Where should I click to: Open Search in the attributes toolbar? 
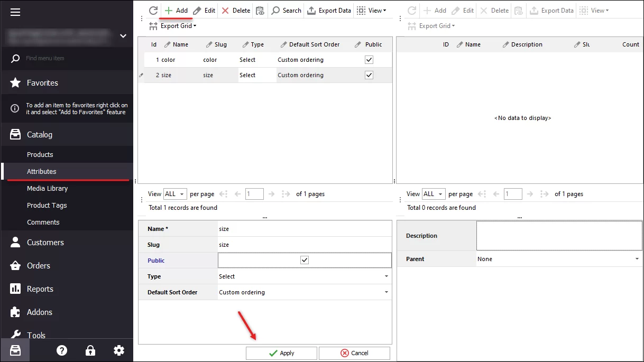[286, 10]
